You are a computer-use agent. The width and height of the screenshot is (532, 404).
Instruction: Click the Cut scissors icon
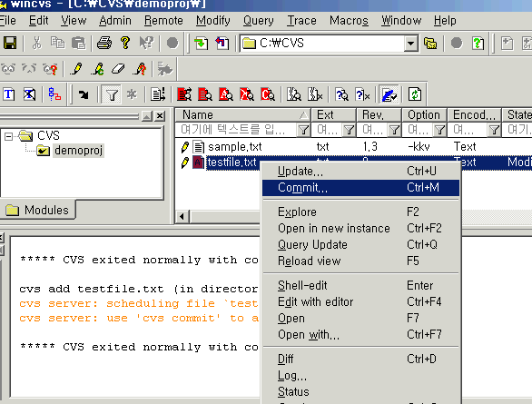tap(36, 44)
